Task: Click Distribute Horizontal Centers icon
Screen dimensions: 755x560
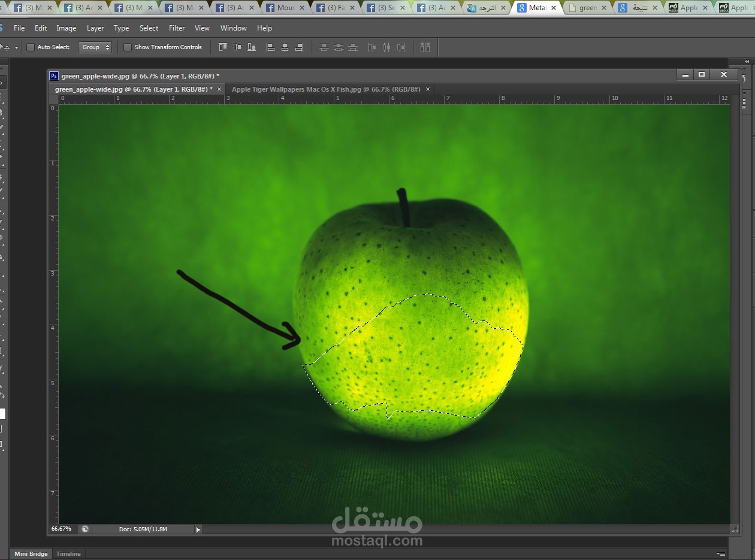Action: click(386, 47)
